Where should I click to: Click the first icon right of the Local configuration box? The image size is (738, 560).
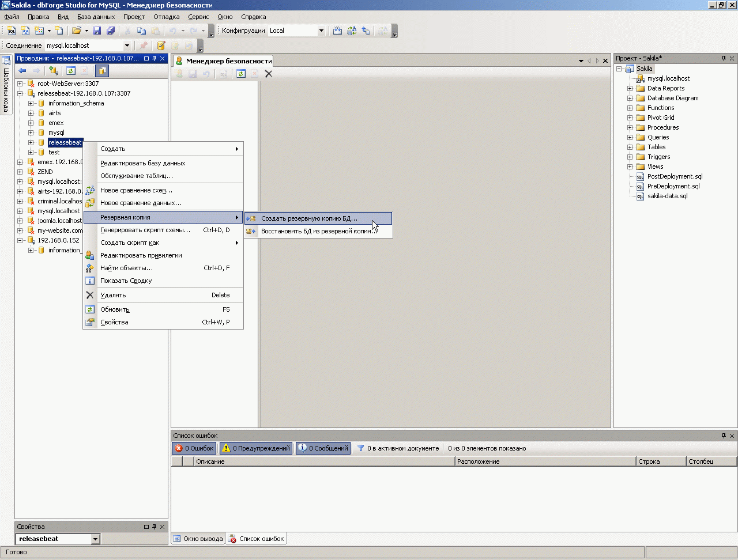click(338, 31)
